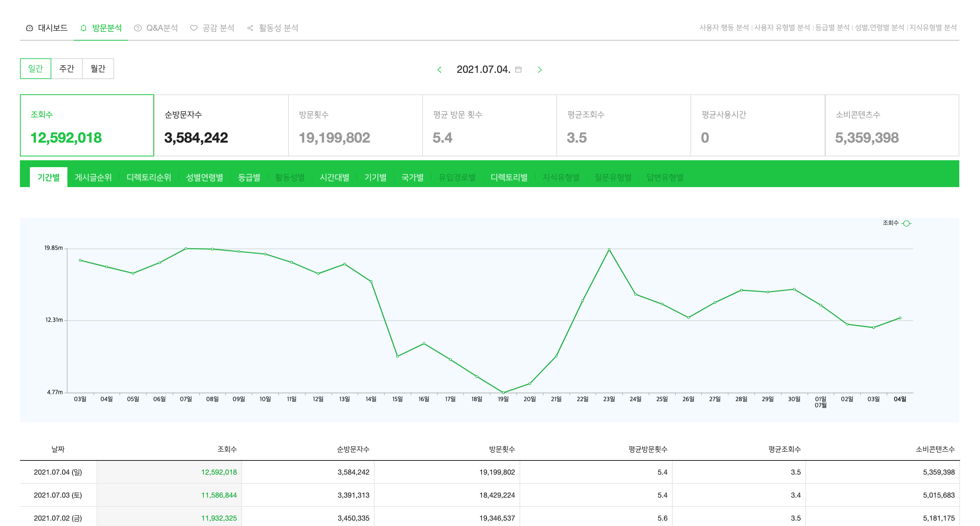Switch to 게시글순위 sub-tab
Image resolution: width=980 pixels, height=526 pixels.
93,178
